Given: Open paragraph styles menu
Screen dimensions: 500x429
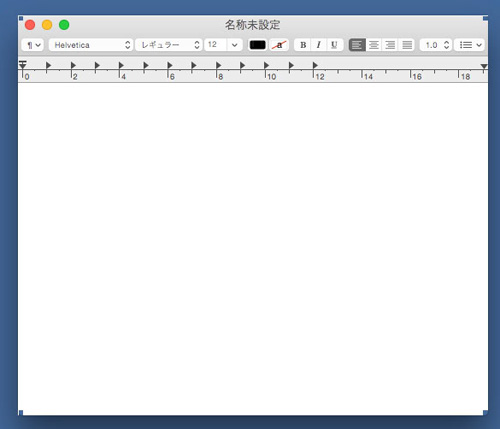Looking at the screenshot, I should [33, 45].
